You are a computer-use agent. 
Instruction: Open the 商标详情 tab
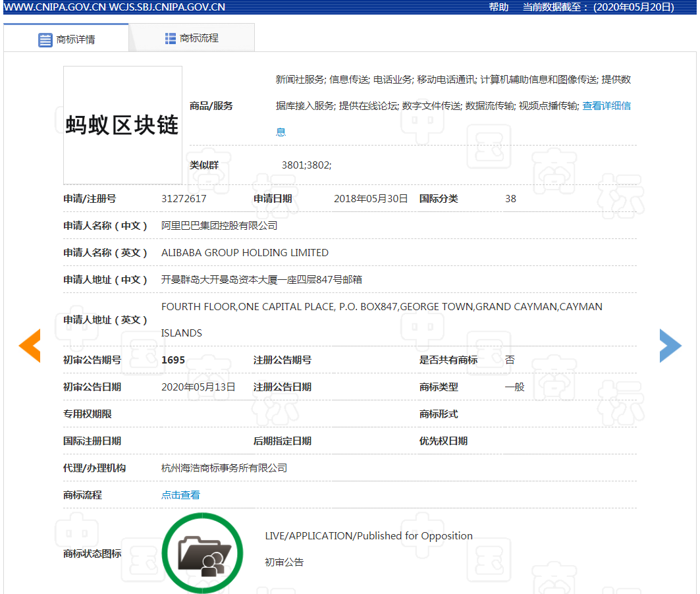[66, 39]
